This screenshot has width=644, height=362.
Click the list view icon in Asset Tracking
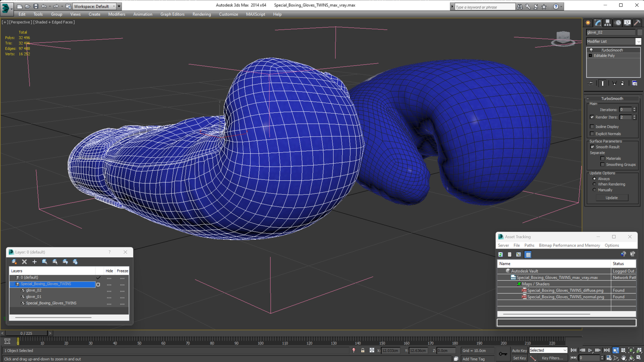[509, 254]
